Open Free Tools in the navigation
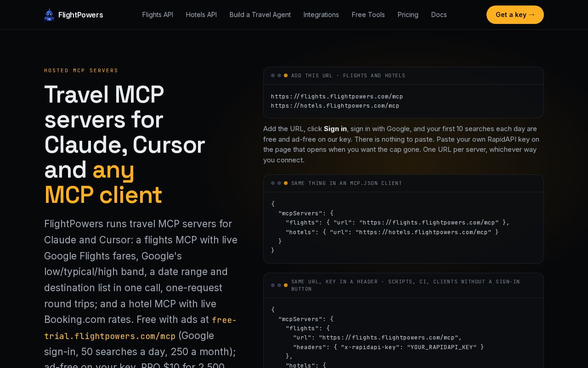Screen dimensions: 588x368 pyautogui.click(x=368, y=15)
